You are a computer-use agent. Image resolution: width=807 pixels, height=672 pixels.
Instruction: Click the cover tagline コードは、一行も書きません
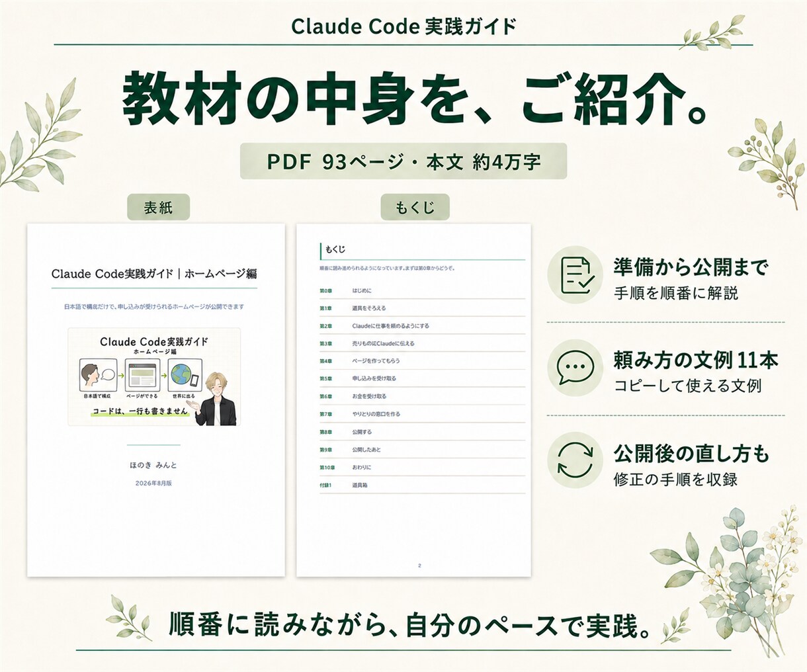click(x=141, y=411)
